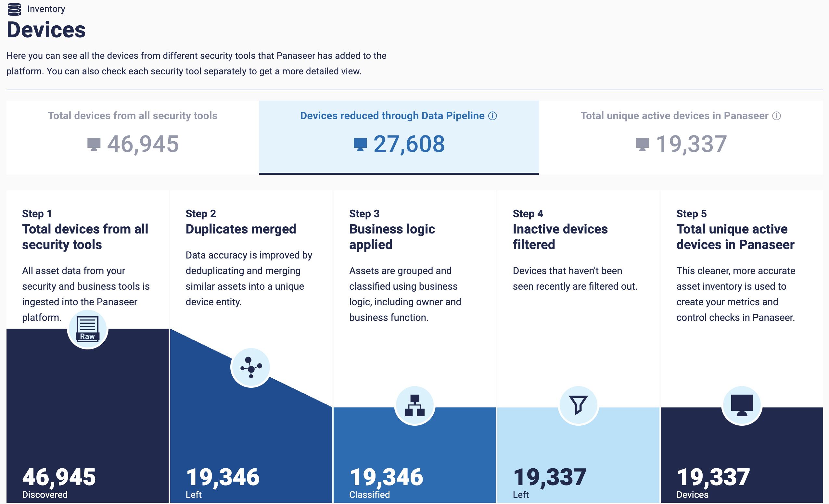Click the 19,346 Classified value
This screenshot has width=829, height=504.
pos(386,477)
